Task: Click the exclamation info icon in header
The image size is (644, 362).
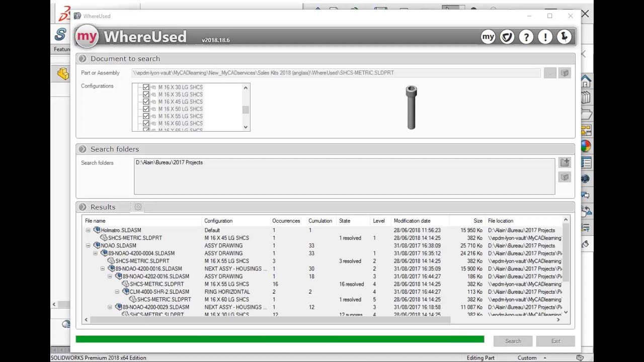Action: click(x=545, y=37)
